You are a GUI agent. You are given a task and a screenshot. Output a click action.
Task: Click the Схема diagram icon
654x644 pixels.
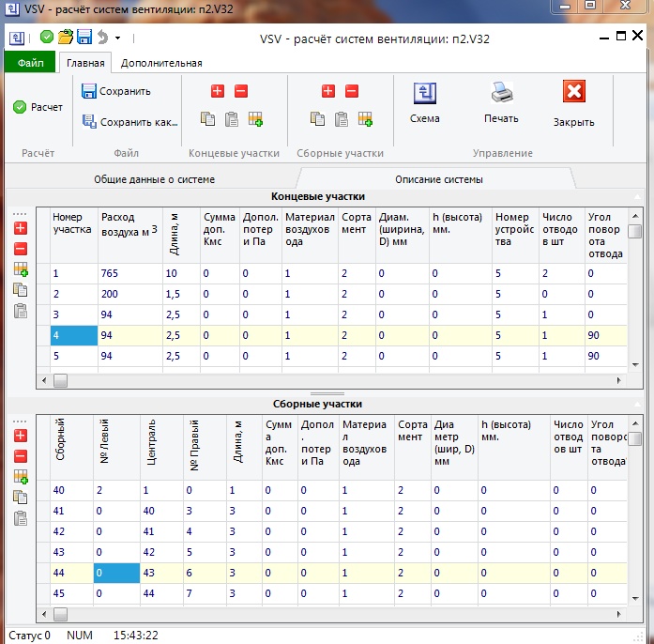[425, 102]
